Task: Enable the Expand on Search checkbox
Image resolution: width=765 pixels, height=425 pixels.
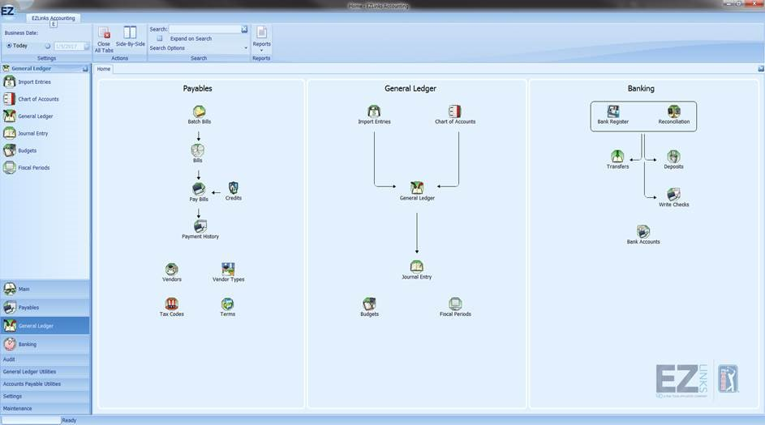Action: click(x=160, y=39)
